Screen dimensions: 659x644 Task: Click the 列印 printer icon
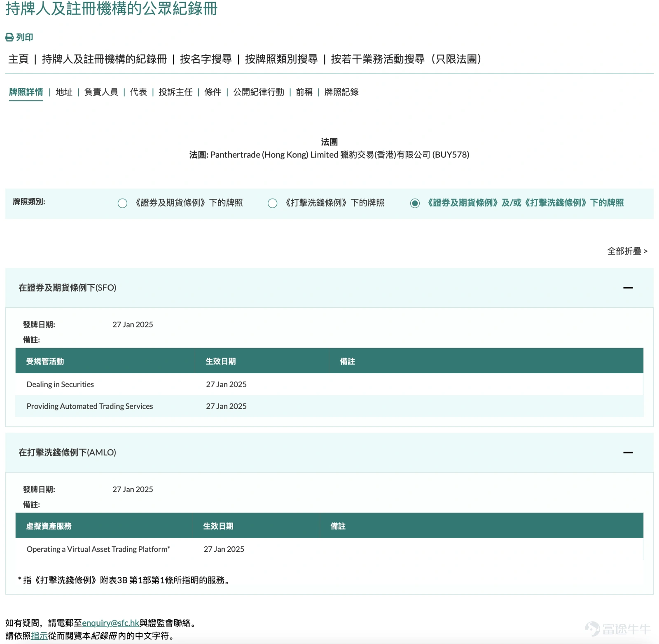pyautogui.click(x=9, y=38)
